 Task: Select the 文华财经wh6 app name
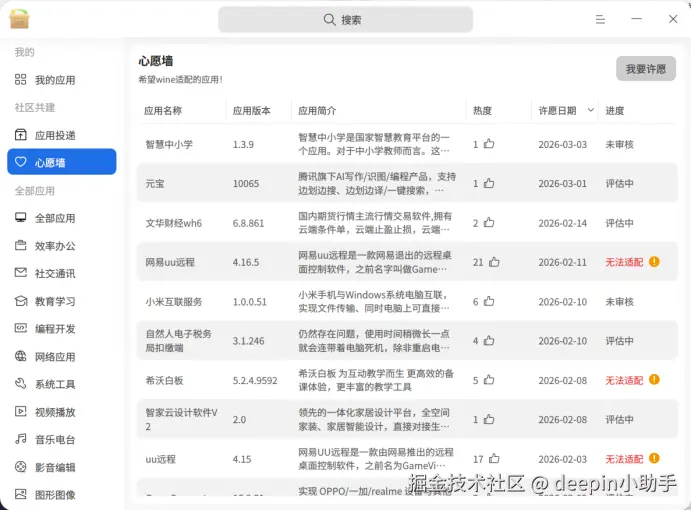tap(173, 223)
